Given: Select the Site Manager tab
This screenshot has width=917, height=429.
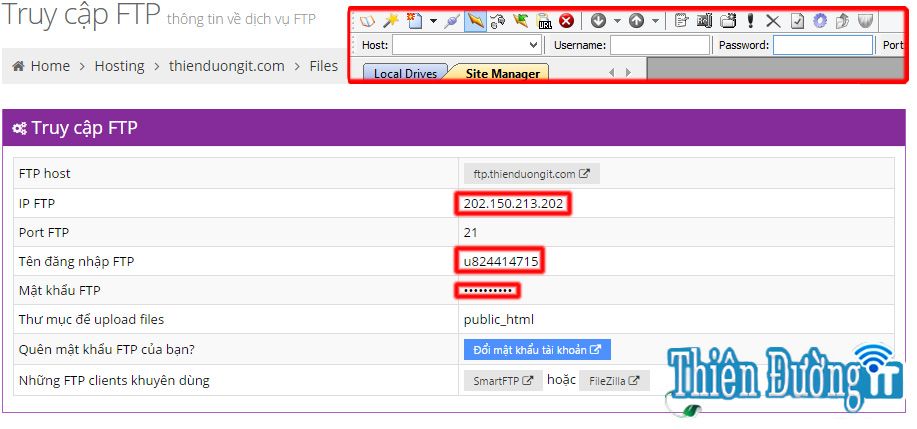Looking at the screenshot, I should coord(502,73).
